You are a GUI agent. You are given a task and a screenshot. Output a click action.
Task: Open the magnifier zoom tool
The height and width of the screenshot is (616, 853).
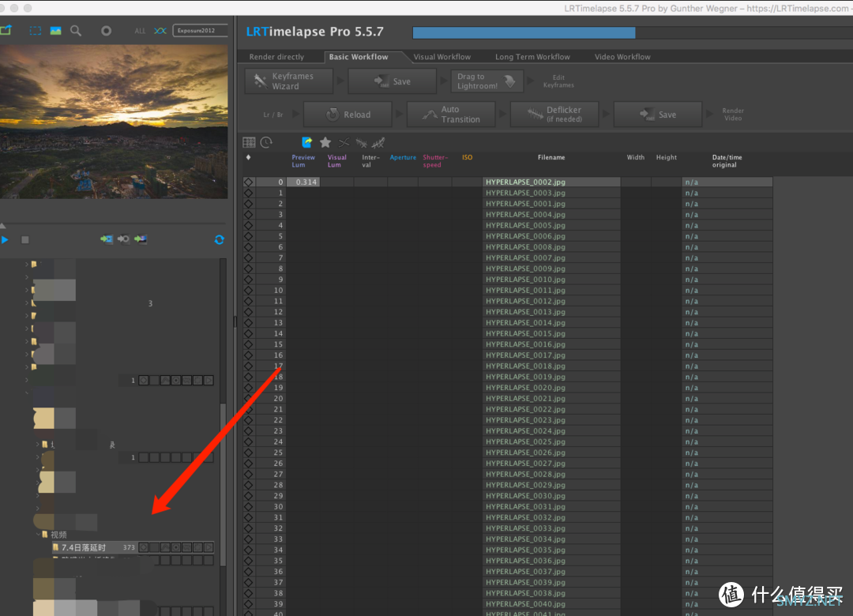(76, 31)
